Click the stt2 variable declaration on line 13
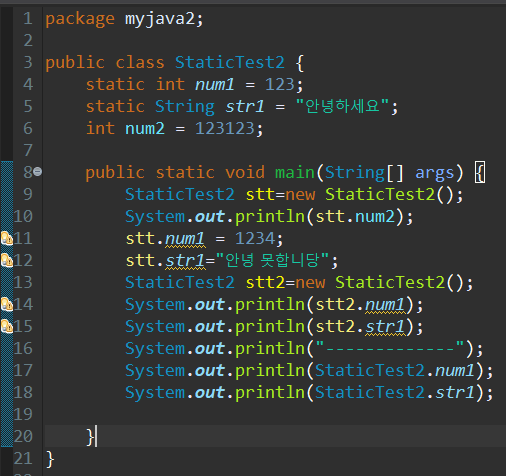 [265, 283]
